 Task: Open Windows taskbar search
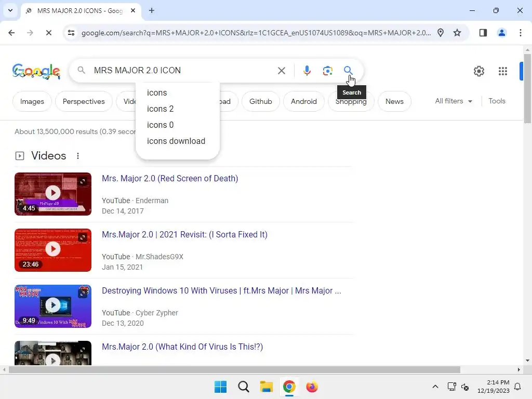pyautogui.click(x=243, y=387)
